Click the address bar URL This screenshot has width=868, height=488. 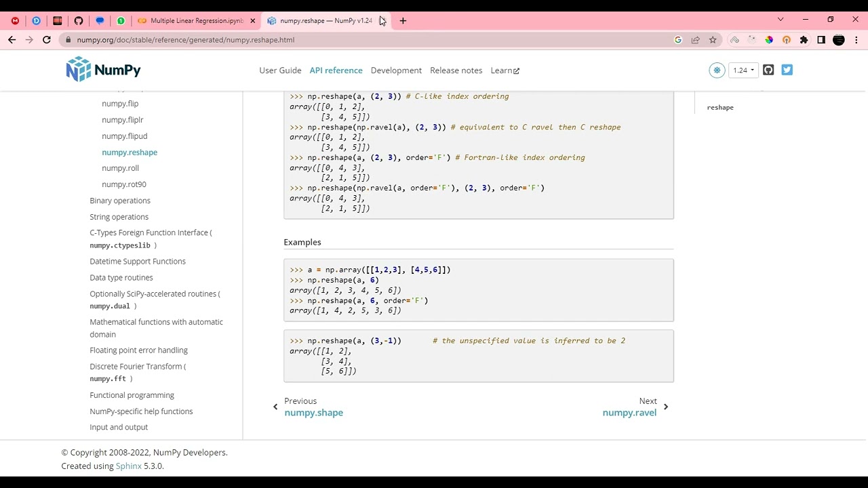tap(186, 40)
